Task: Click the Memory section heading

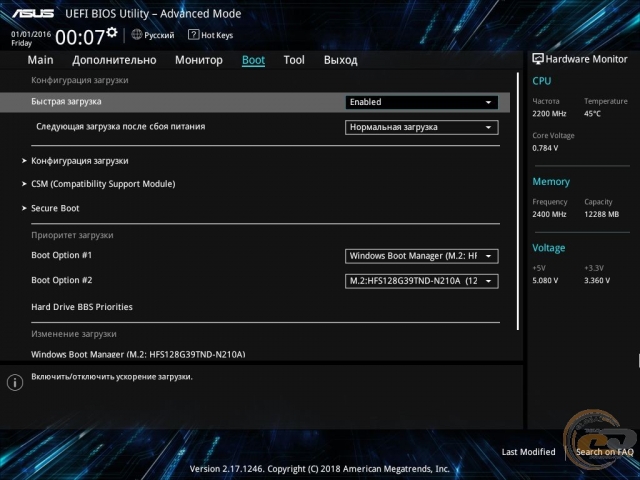Action: 551,182
